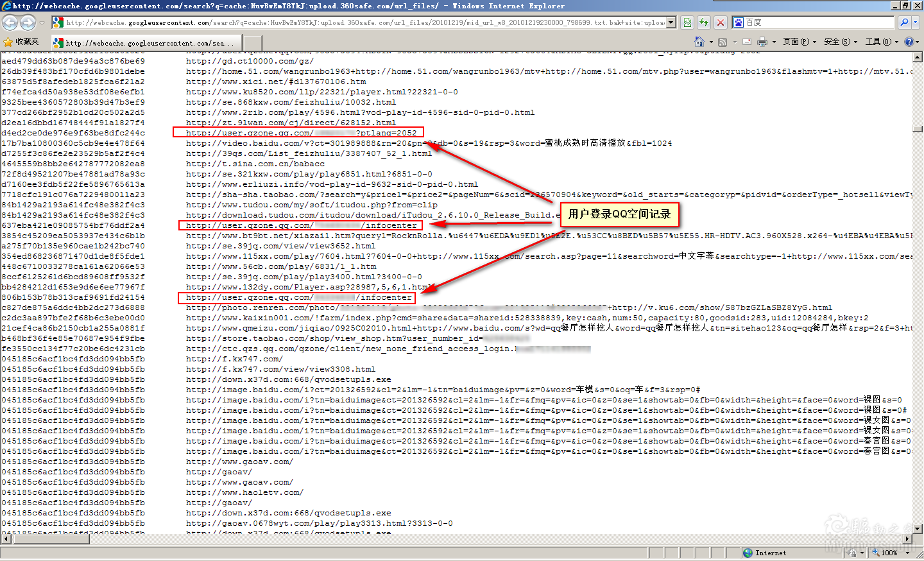Click the hash aed479dd63b087de94a3c876be69
Viewport: 924px width, 561px height.
[73, 61]
